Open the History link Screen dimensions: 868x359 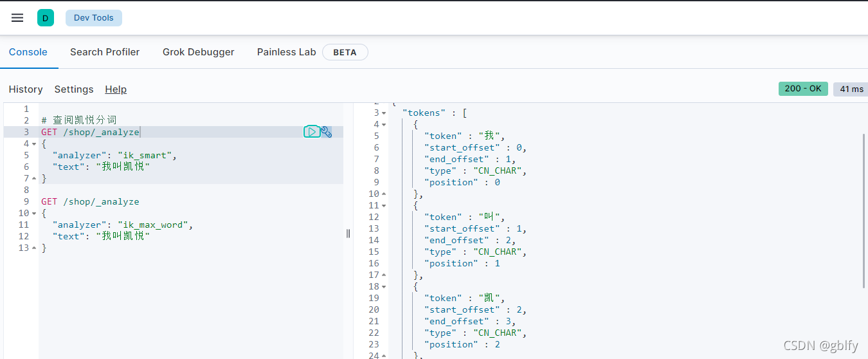26,89
